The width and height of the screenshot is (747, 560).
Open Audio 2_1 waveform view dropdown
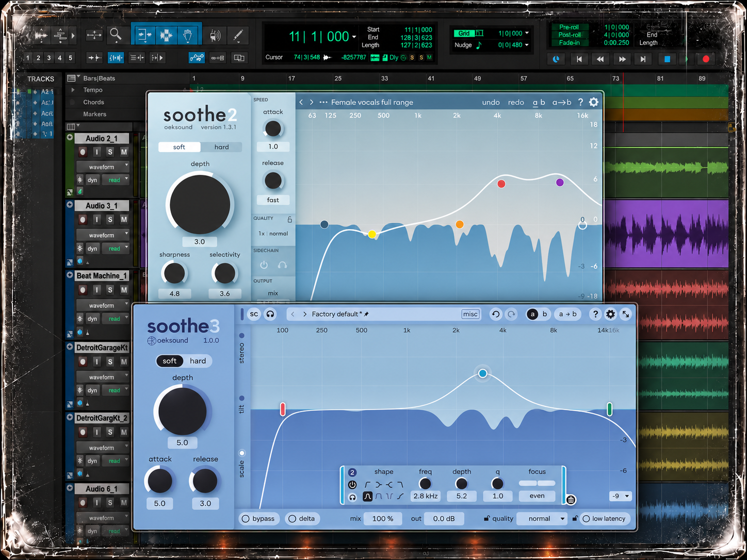(x=102, y=167)
